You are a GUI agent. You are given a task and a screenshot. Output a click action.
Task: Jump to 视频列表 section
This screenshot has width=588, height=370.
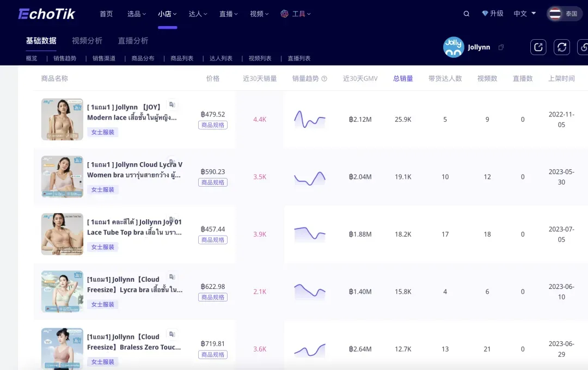260,58
